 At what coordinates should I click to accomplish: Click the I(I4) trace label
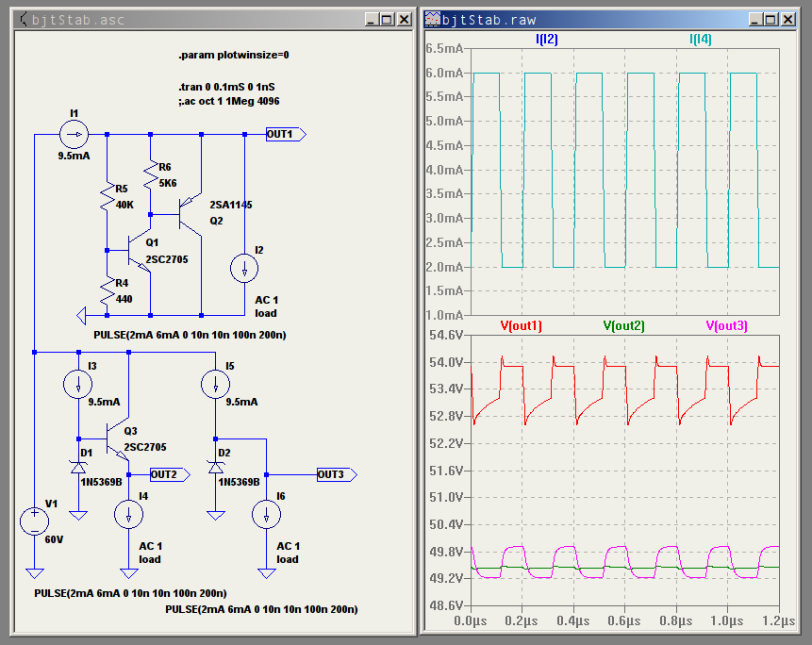700,40
